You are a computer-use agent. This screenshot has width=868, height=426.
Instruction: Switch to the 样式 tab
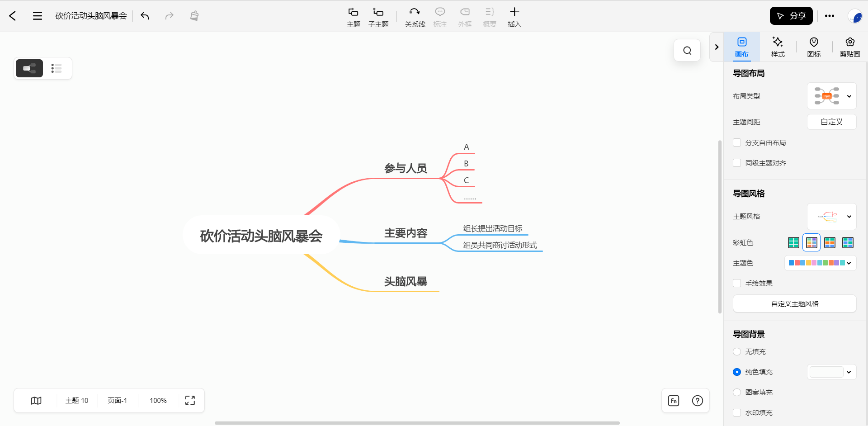[778, 47]
